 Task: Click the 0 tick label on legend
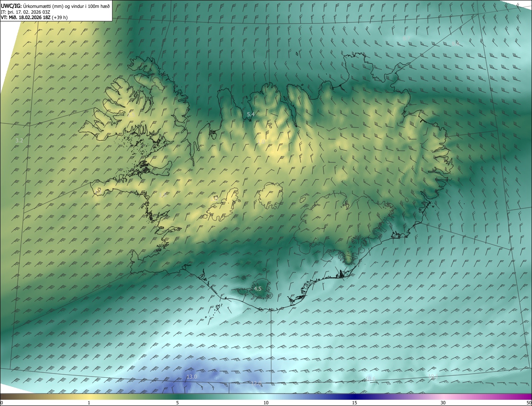point(1,403)
